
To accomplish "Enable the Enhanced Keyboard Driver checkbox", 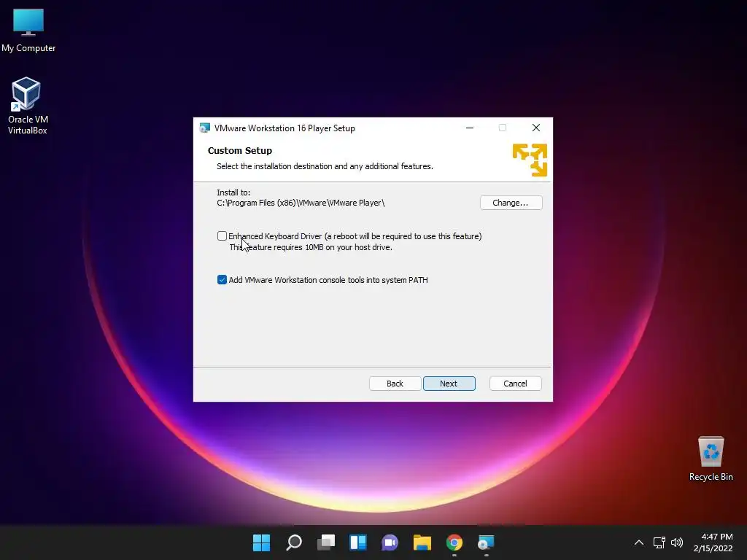I will coord(222,236).
